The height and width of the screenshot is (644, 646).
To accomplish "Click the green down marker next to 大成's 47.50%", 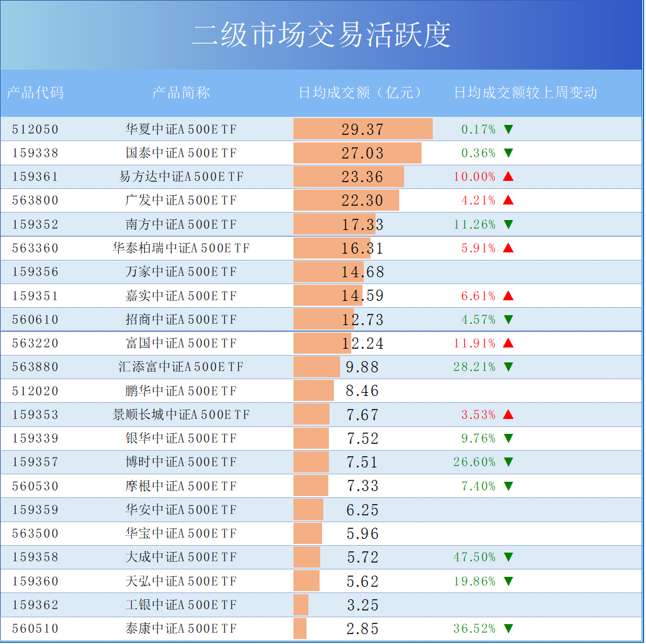I will pos(507,557).
